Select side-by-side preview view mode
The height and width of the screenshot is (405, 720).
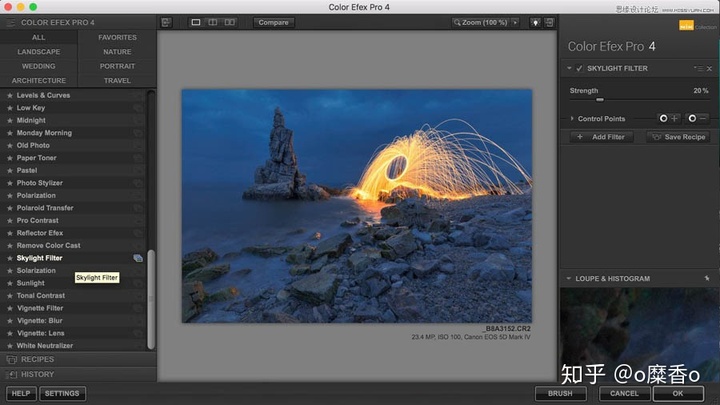coord(230,22)
